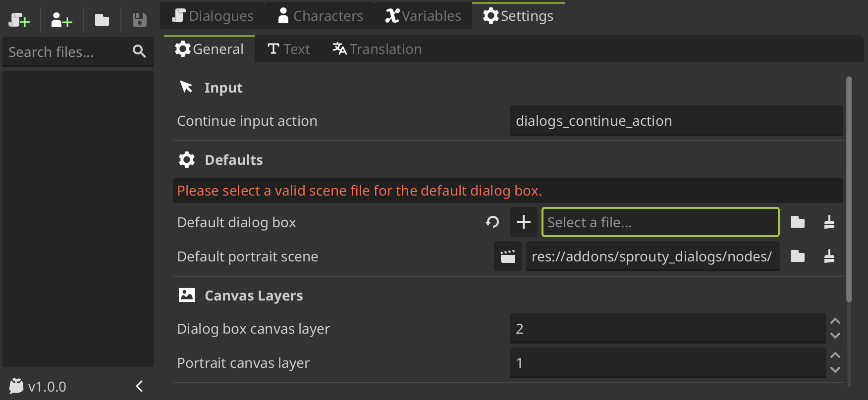Switch to the Text settings sub-tab
868x400 pixels.
(x=289, y=49)
